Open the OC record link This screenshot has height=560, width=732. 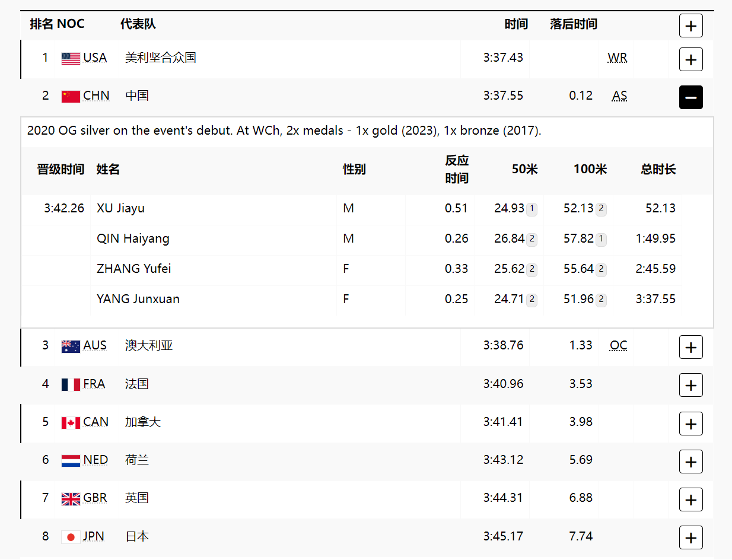618,345
